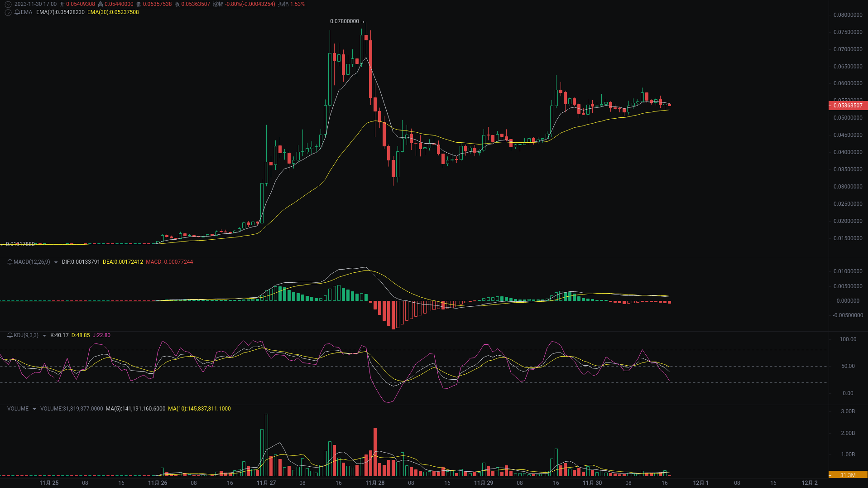Click the DEA value in MACD panel
868x488 pixels.
click(123, 262)
